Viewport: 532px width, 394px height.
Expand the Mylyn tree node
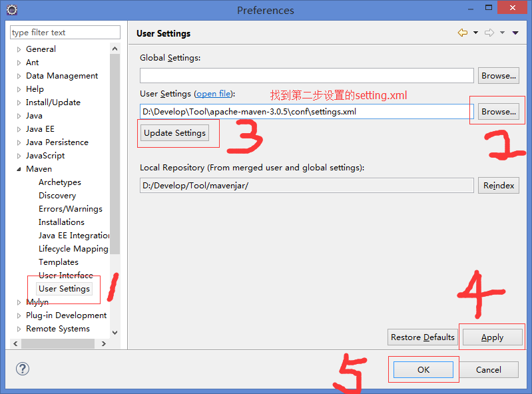[x=19, y=302]
